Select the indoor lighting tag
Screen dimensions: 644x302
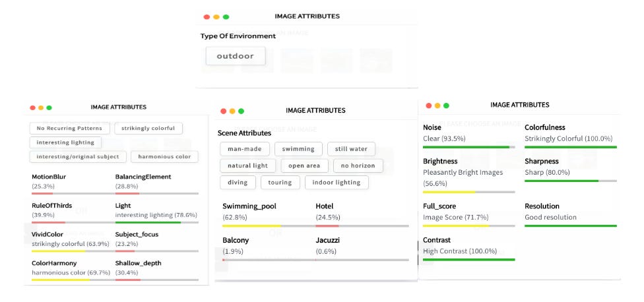click(x=338, y=183)
